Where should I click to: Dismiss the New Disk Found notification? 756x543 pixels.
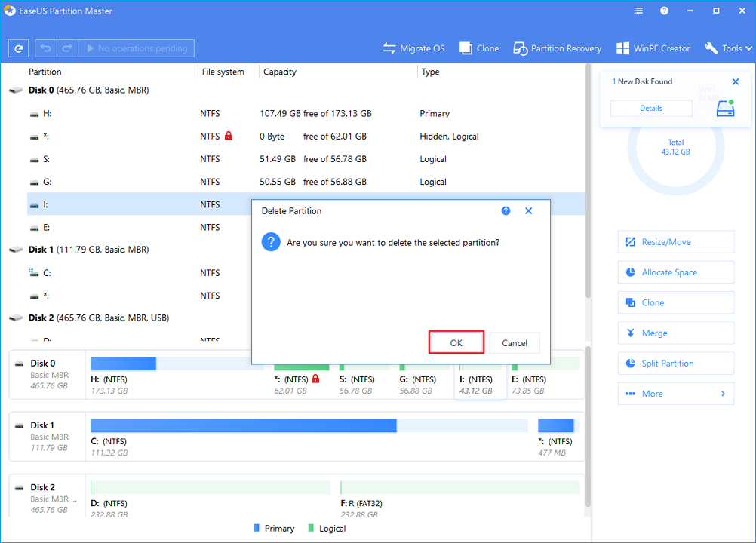pyautogui.click(x=736, y=82)
